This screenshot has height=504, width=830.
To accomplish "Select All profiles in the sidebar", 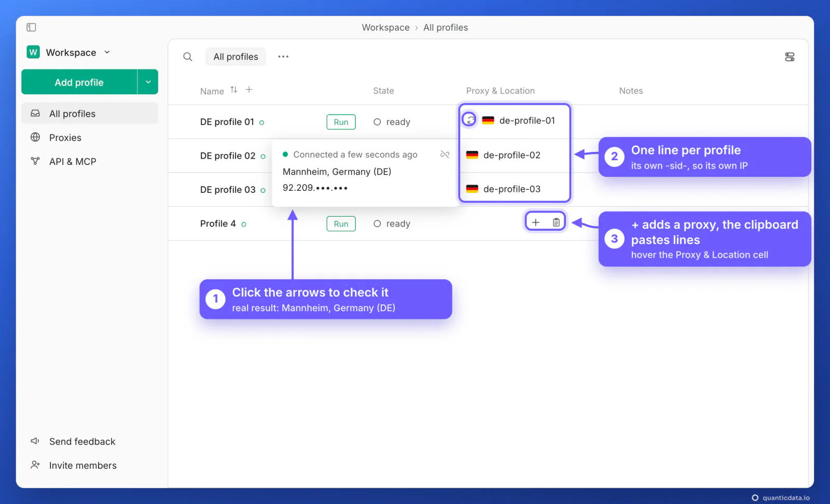I will point(90,114).
